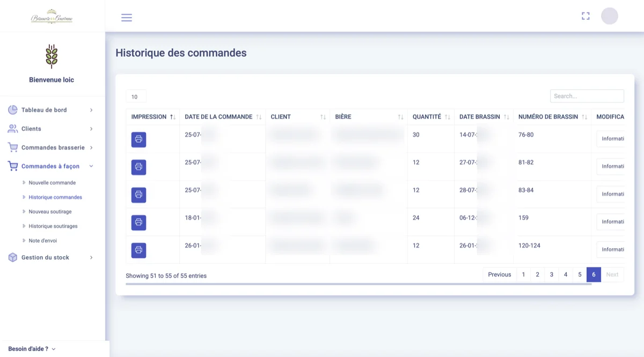Click the Commandes brasserie cart icon
Viewport: 644px width, 357px height.
click(x=12, y=147)
